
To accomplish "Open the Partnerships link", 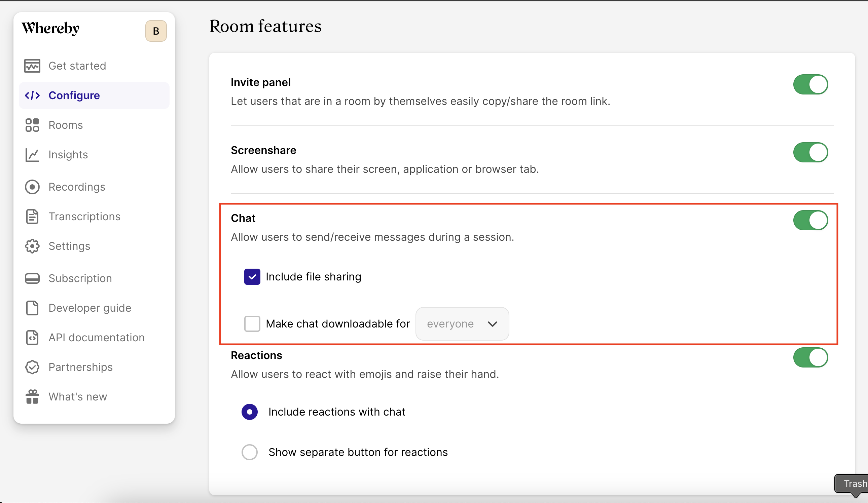I will (80, 367).
